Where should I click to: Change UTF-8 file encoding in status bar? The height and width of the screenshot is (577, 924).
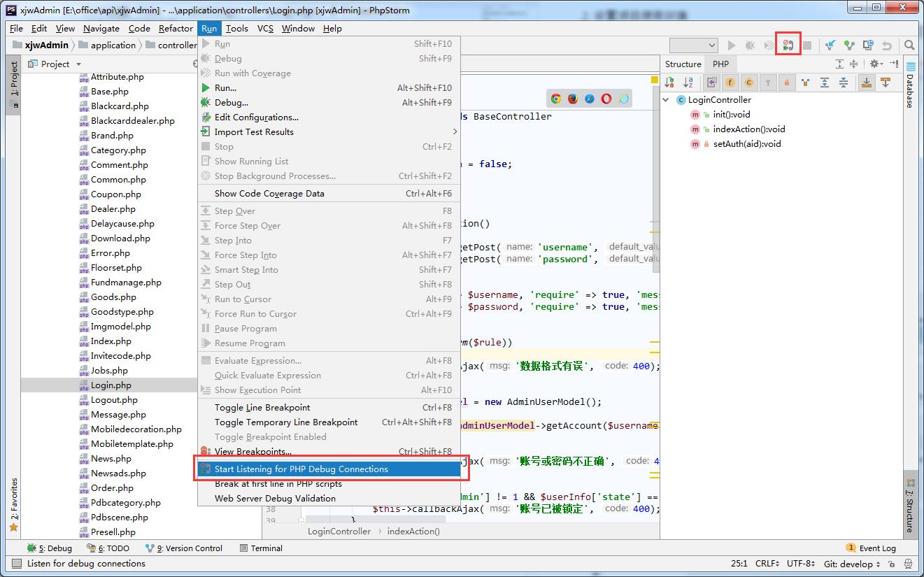(x=801, y=564)
